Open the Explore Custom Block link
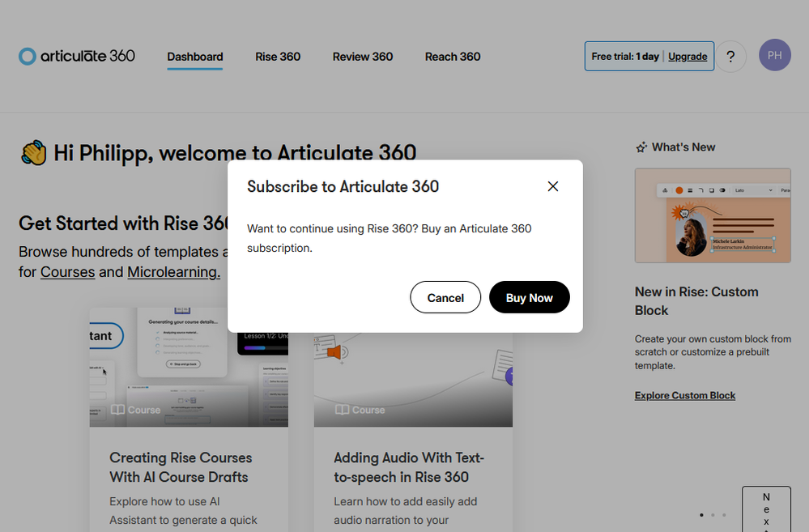Viewport: 809px width, 532px height. click(x=684, y=395)
